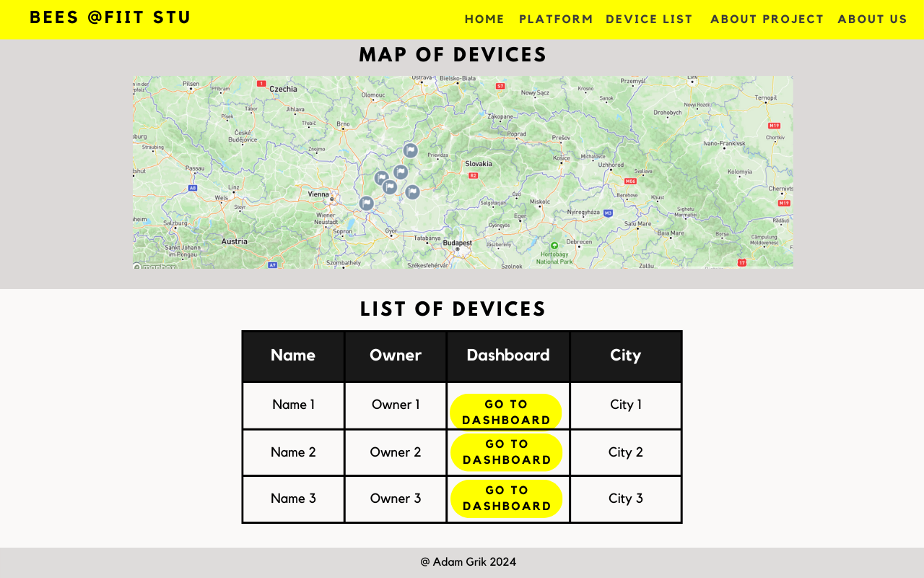Viewport: 924px width, 578px height.
Task: Click the City column header
Action: [625, 355]
